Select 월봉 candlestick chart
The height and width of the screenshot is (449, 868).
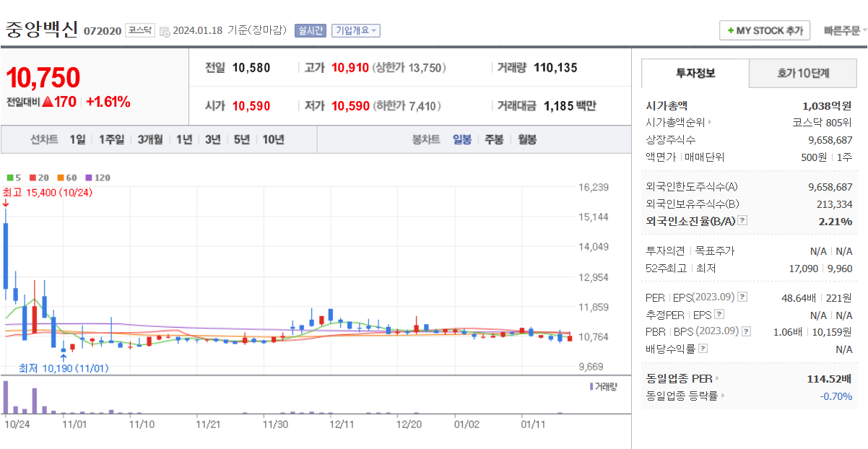pyautogui.click(x=527, y=140)
